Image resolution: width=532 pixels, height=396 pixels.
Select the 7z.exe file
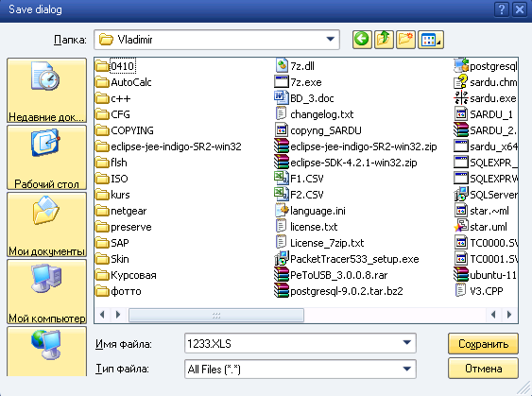click(x=298, y=82)
